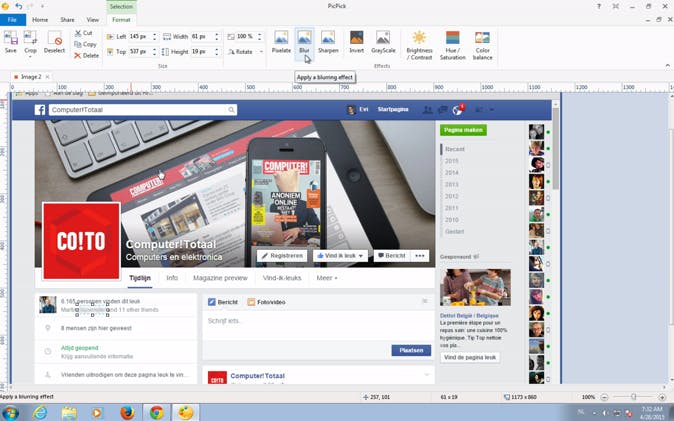Switch to the View ribbon tab
This screenshot has width=674, height=421.
pos(92,19)
